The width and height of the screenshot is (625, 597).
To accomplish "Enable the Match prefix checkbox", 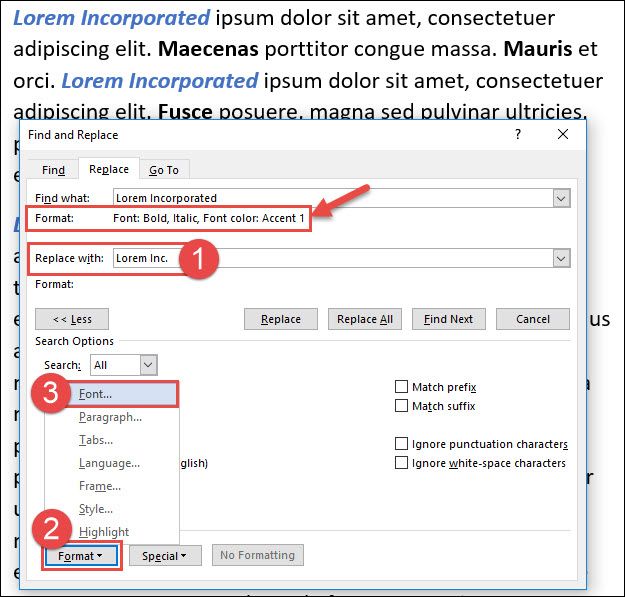I will pyautogui.click(x=401, y=387).
